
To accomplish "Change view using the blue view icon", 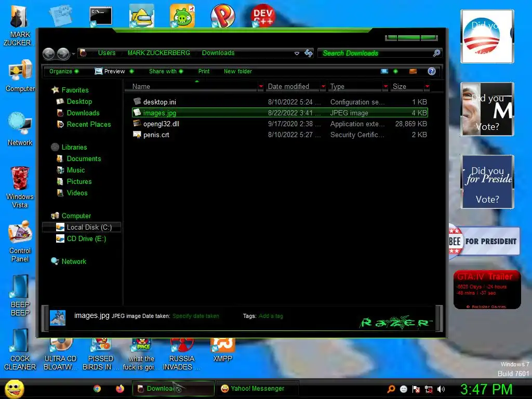I will tap(384, 71).
